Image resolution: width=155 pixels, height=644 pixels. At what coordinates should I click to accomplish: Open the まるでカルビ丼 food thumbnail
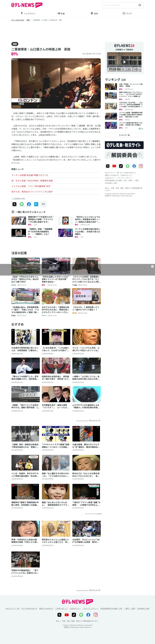[x=56, y=296]
